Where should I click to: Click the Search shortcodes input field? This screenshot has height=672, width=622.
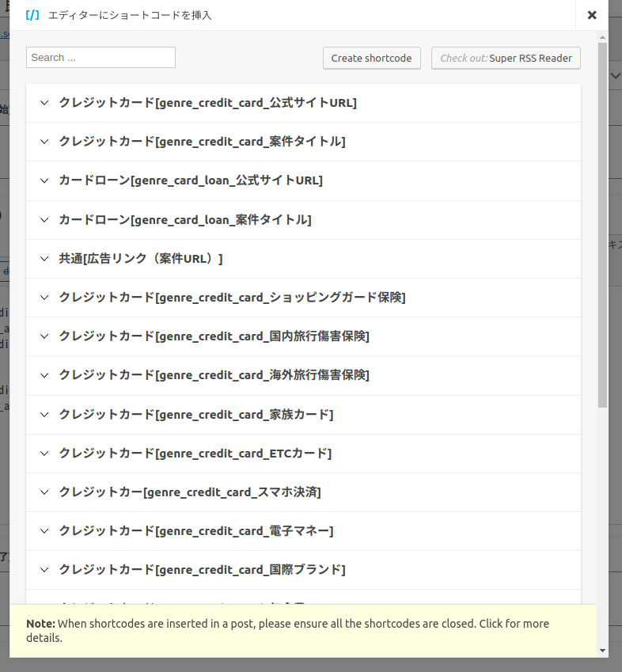101,58
